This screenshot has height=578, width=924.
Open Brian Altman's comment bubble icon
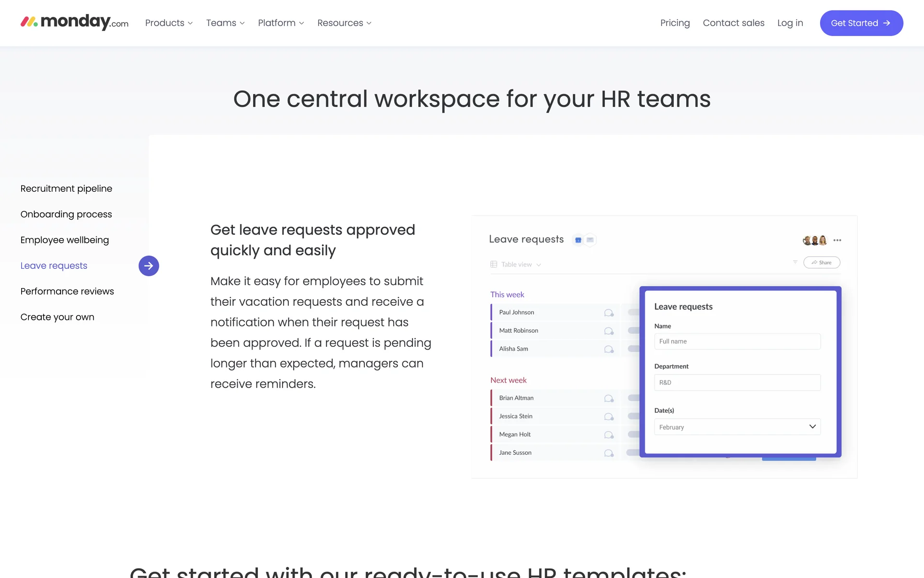click(x=609, y=398)
